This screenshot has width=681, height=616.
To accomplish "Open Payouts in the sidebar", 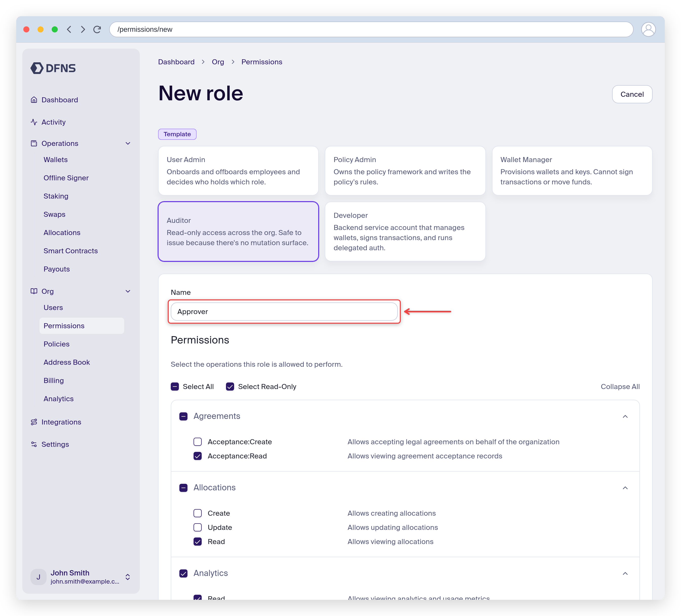I will point(56,269).
